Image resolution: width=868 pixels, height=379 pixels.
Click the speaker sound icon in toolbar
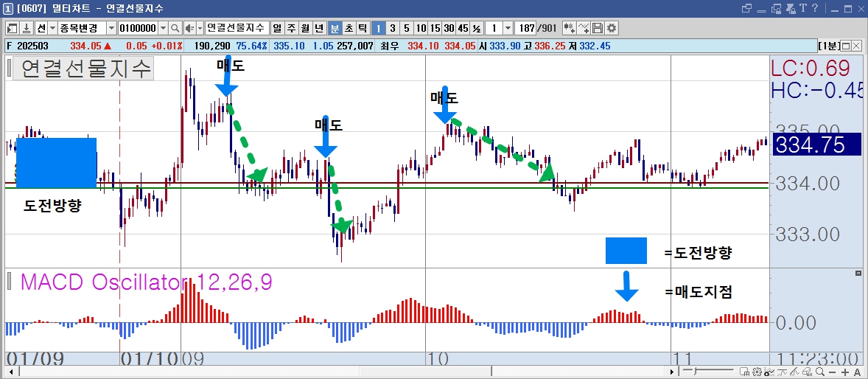(189, 28)
